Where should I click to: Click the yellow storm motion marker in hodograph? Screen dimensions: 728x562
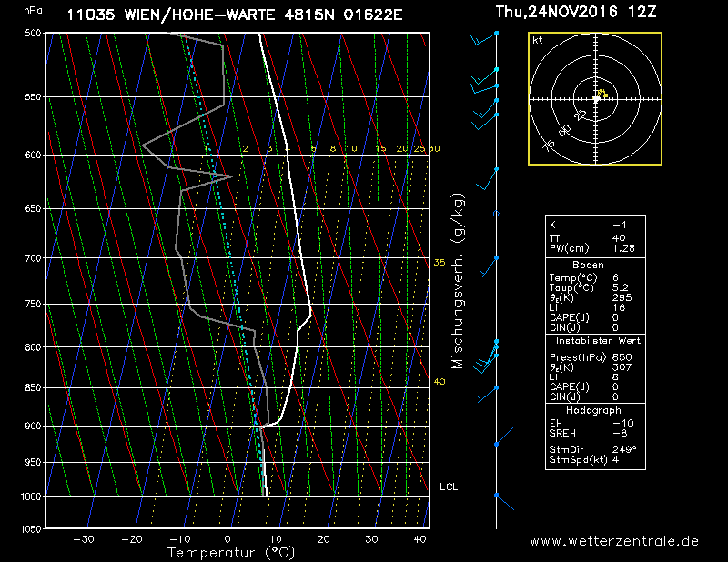pyautogui.click(x=602, y=93)
